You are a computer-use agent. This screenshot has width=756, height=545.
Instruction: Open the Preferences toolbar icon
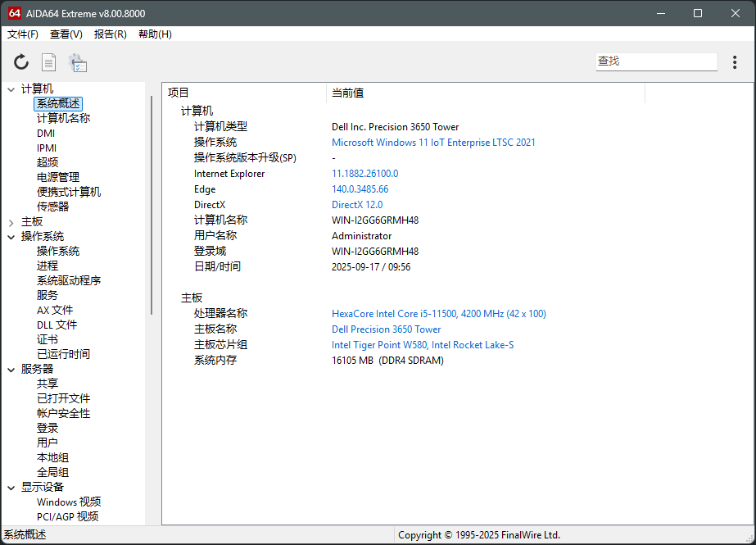tap(78, 62)
